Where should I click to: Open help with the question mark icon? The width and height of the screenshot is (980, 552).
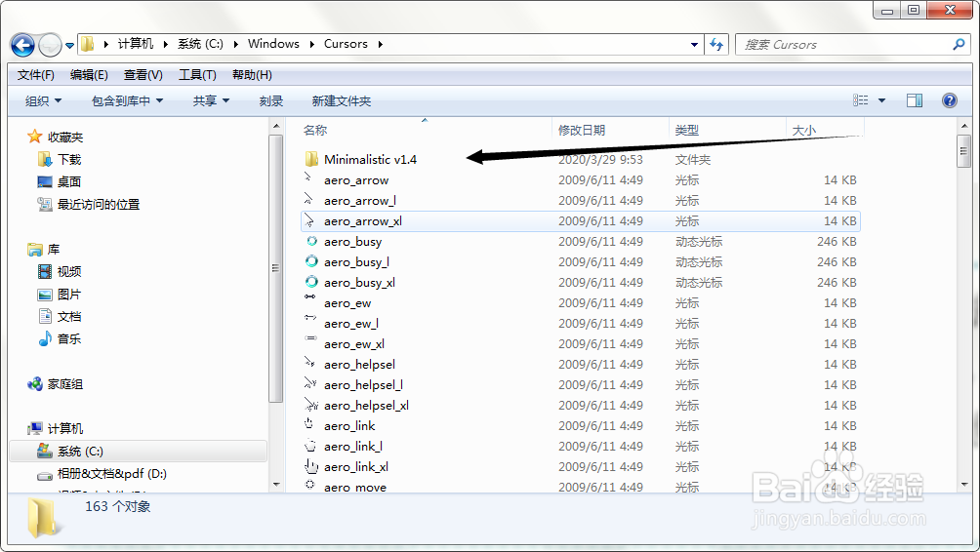(x=950, y=100)
